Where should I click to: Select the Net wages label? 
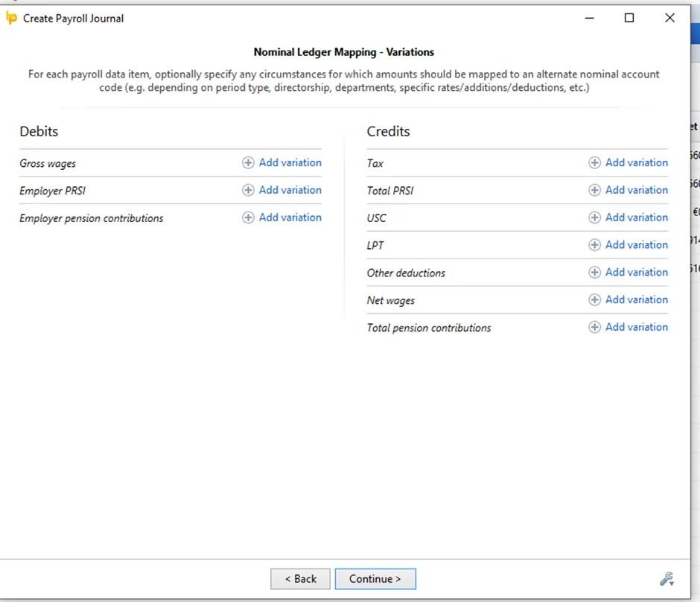391,300
